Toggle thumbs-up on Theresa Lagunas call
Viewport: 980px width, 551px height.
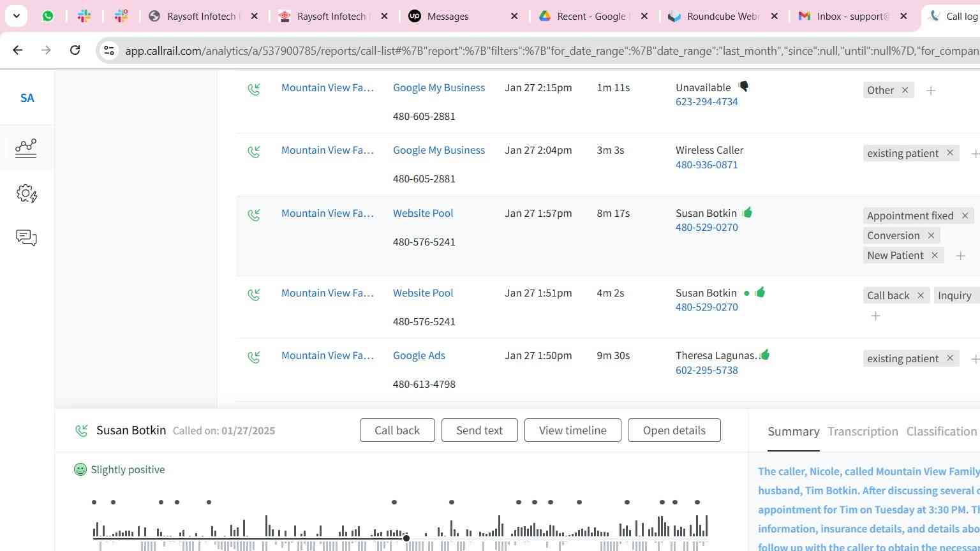click(x=764, y=355)
